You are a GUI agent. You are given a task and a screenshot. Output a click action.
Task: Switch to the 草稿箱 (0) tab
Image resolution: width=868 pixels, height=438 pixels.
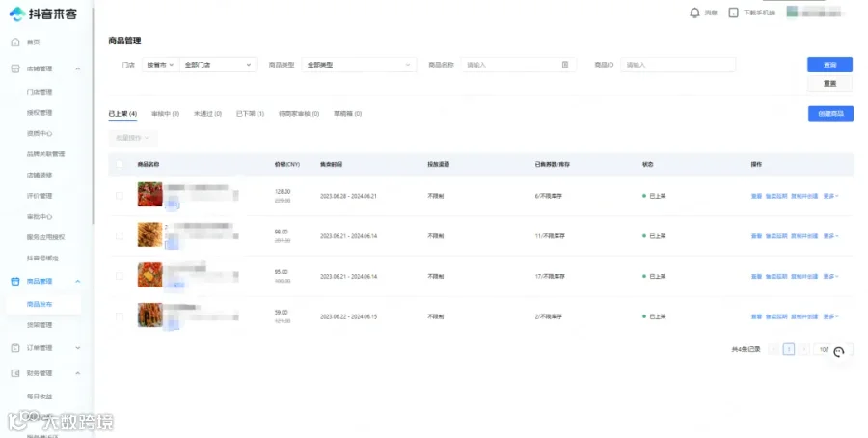click(347, 114)
